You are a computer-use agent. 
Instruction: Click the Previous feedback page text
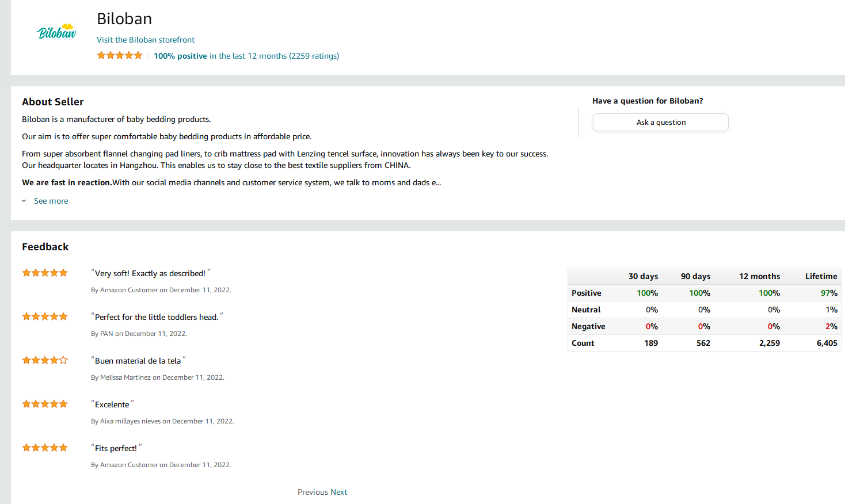pos(313,492)
